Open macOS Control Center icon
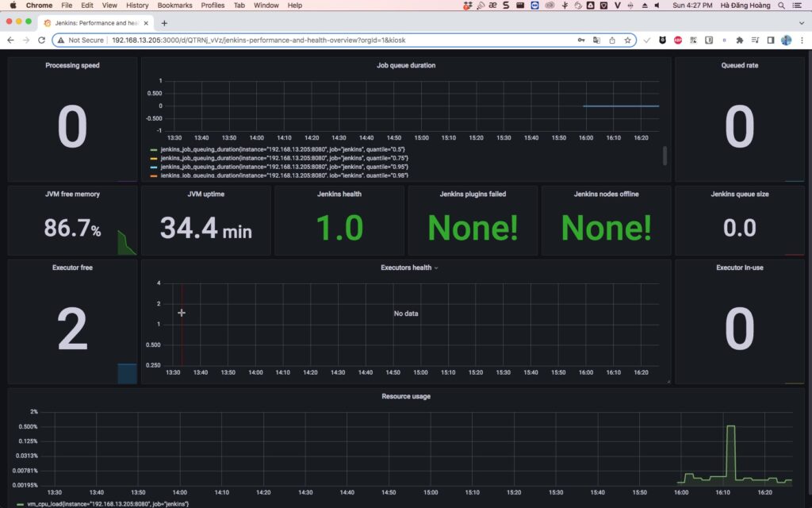812x508 pixels. tap(797, 6)
